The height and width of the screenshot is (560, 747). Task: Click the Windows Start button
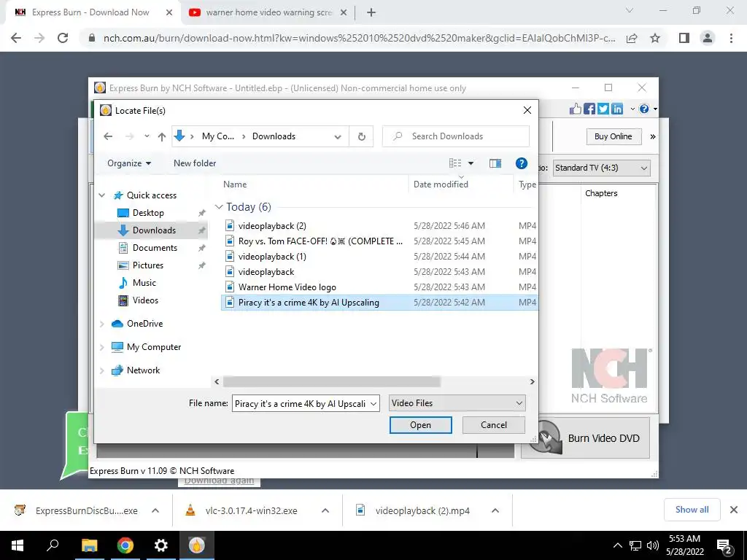18,545
